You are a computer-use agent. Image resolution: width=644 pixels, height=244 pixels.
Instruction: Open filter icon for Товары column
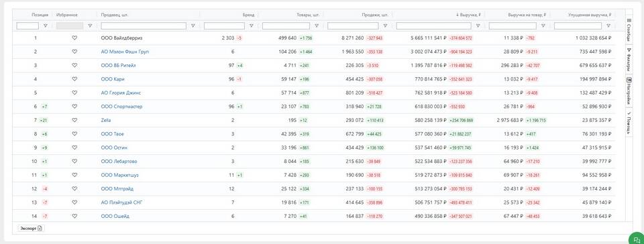click(x=316, y=25)
